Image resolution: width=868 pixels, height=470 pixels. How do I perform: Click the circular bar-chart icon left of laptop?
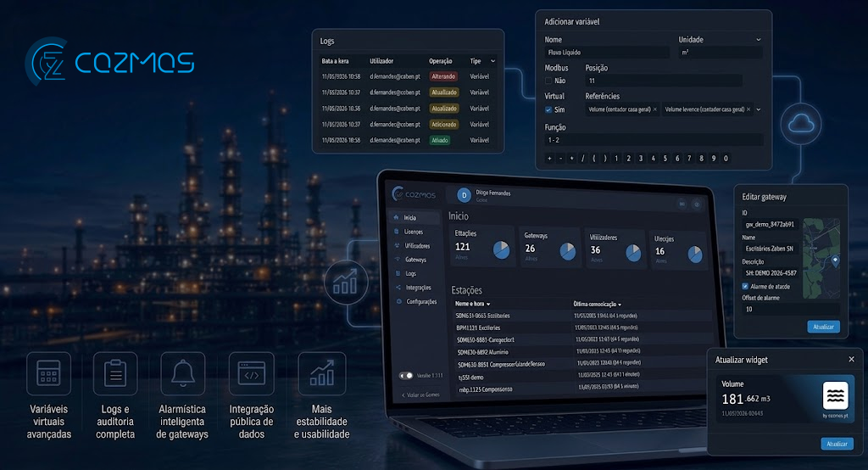[x=346, y=283]
